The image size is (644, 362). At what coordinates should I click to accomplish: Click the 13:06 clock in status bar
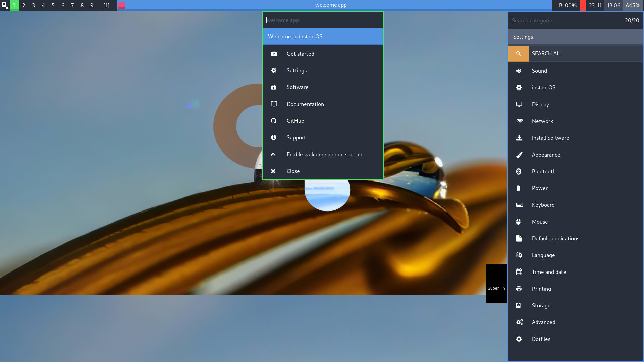click(613, 5)
